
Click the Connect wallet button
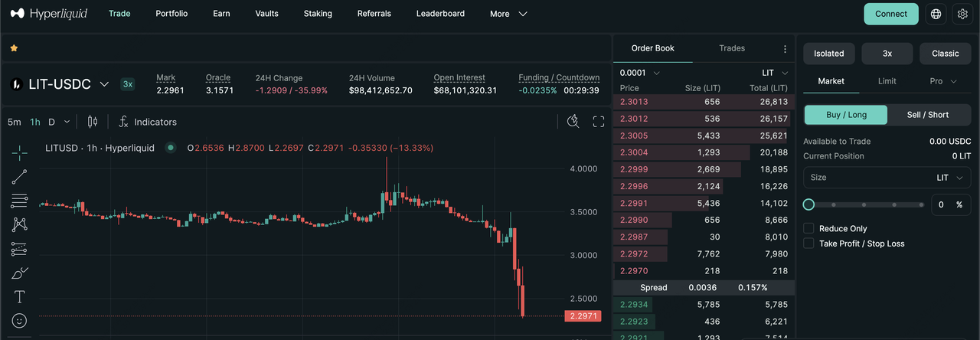click(891, 14)
